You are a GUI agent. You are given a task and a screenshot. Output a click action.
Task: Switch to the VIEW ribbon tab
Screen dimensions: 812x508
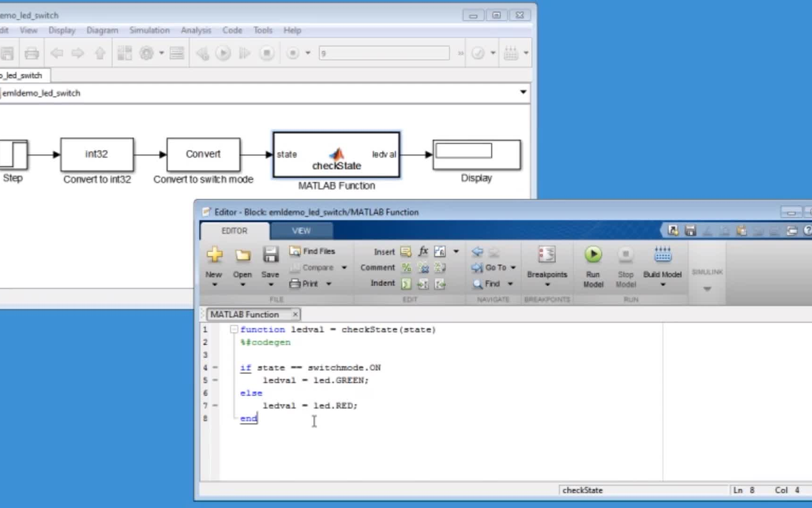tap(301, 230)
